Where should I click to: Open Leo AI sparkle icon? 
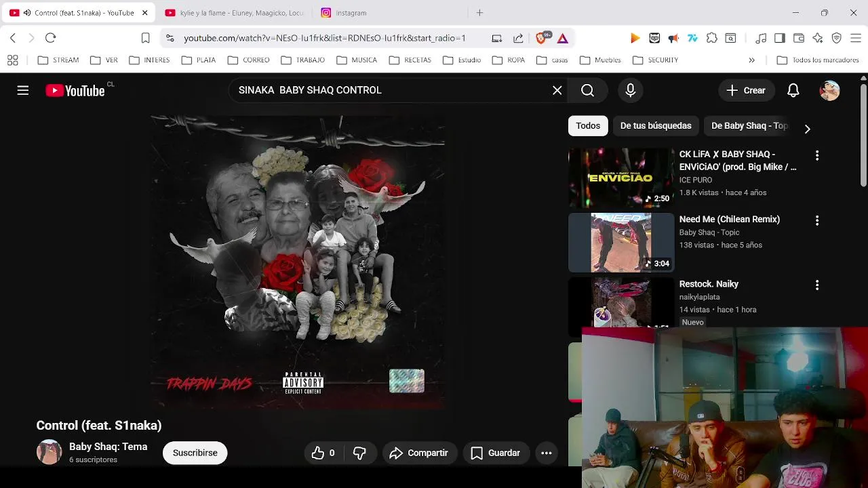(818, 38)
